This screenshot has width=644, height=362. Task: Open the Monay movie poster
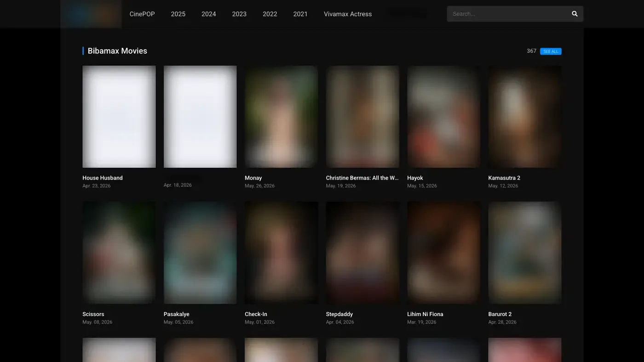click(x=281, y=117)
